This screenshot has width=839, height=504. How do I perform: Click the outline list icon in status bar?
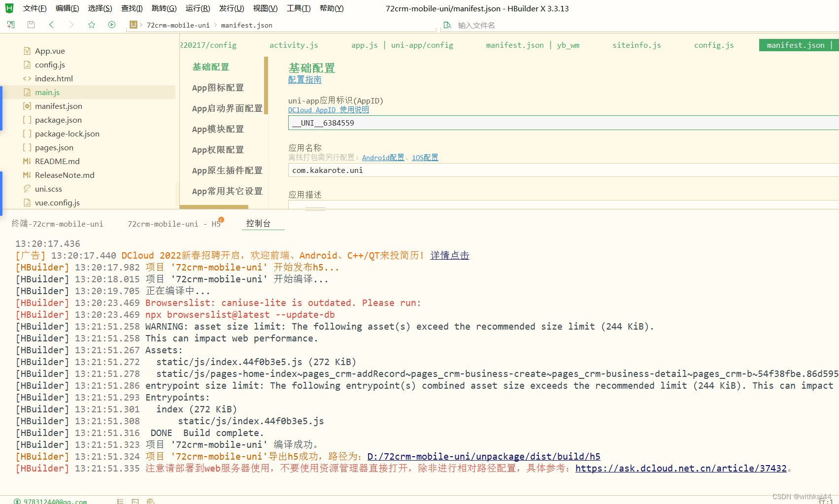(x=120, y=502)
